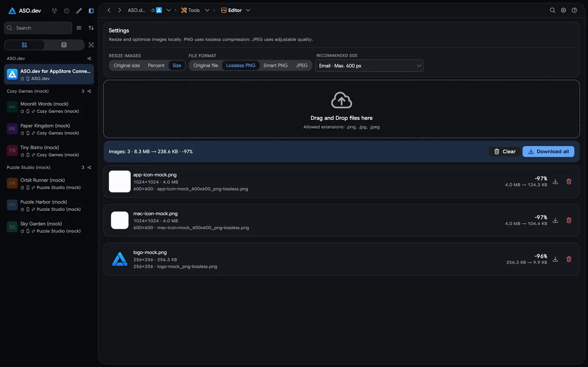Viewport: 588px width, 367px height.
Task: Choose the Percent resize option
Action: 156,65
